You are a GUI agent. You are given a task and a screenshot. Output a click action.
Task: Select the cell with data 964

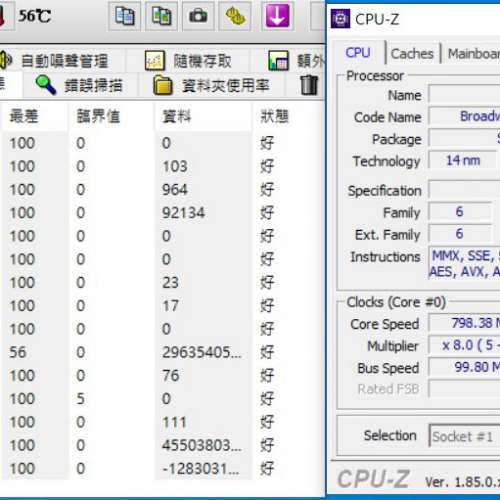click(175, 190)
